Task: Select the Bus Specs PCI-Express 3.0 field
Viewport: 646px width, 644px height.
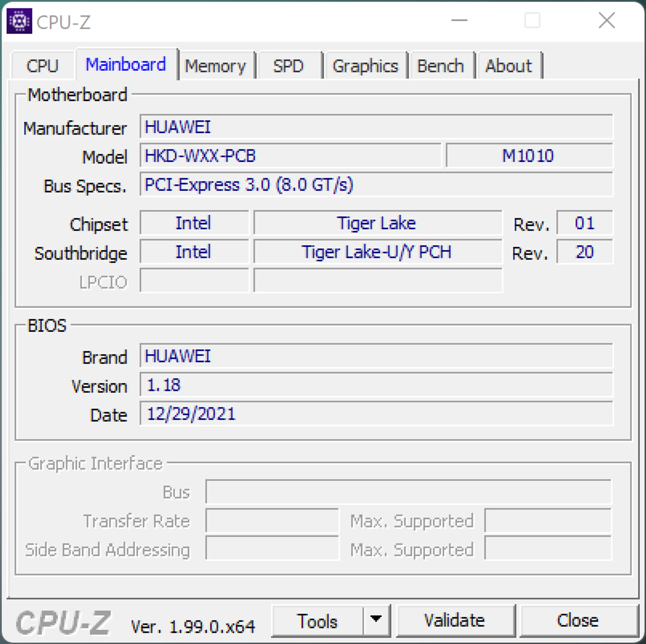Action: [x=376, y=184]
